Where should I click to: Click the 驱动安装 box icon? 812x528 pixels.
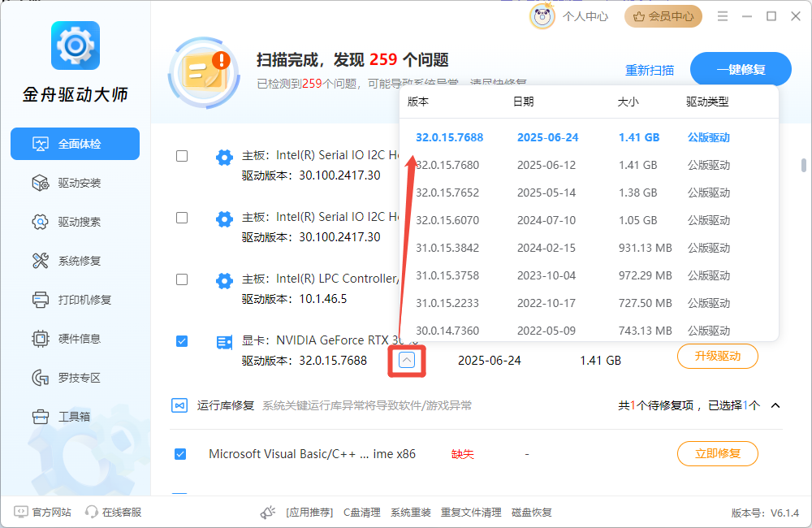(x=41, y=183)
